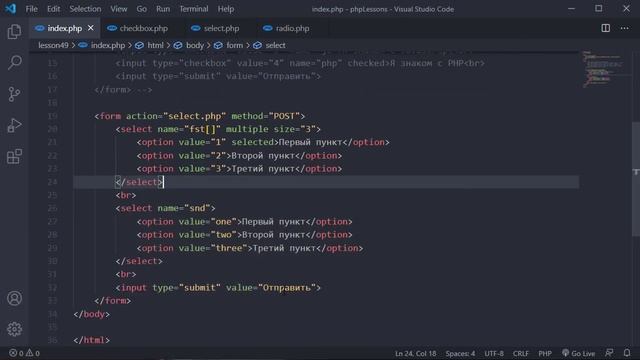Click Ln 24, Col 18 in status bar
Viewport: 640px width, 360px height.
(x=415, y=353)
